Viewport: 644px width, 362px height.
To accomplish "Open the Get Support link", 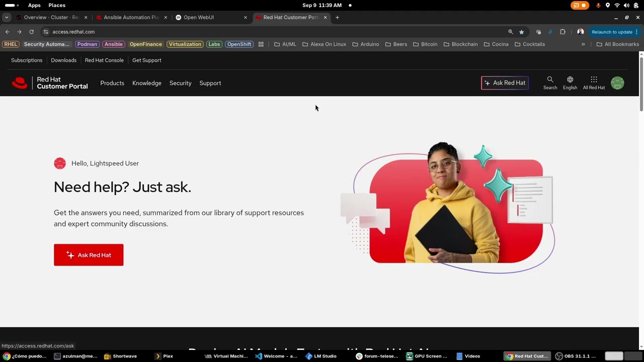I will (147, 60).
